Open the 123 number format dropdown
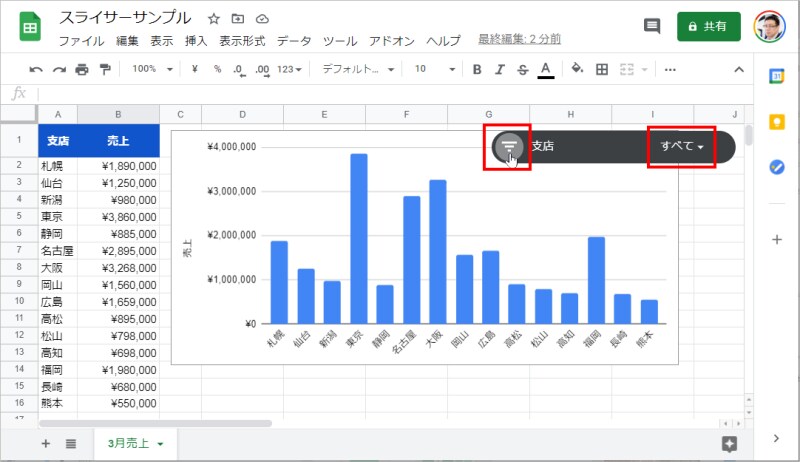 pyautogui.click(x=289, y=69)
